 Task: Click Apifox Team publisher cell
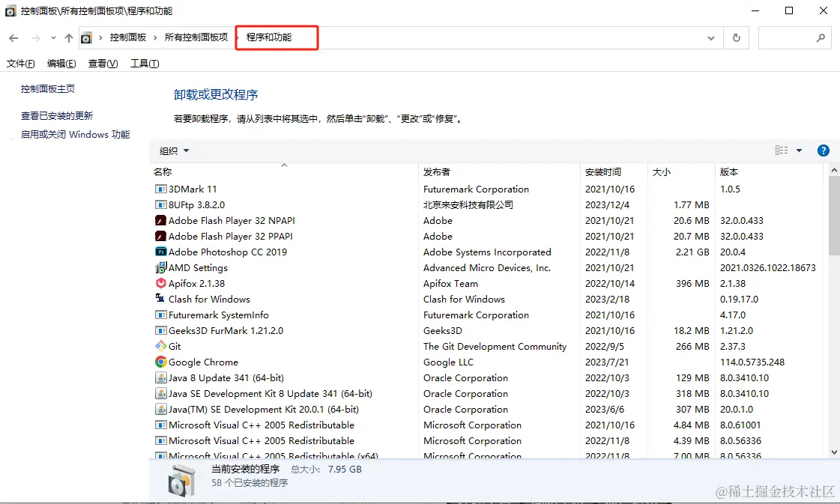coord(450,283)
